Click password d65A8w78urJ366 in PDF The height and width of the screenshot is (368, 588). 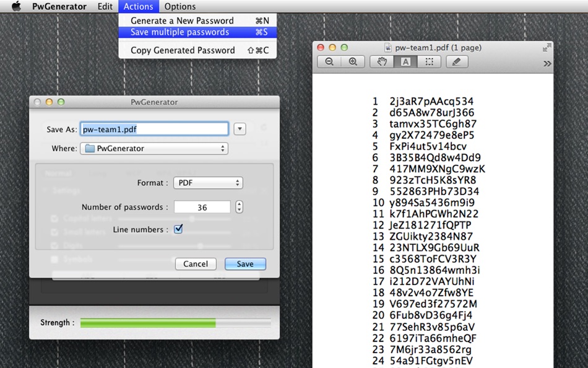[431, 113]
